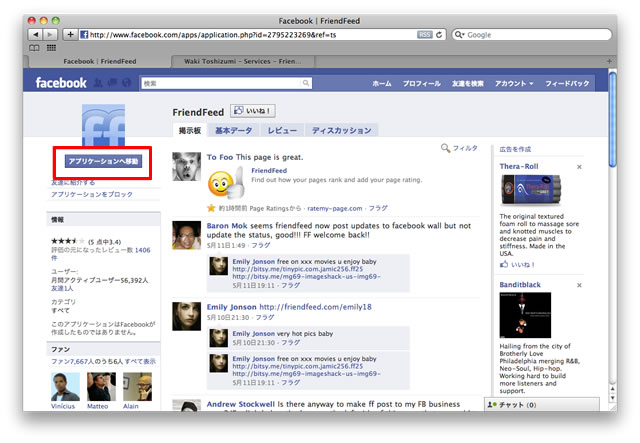Click Matteo fan photo
The height and width of the screenshot is (443, 640).
(101, 386)
